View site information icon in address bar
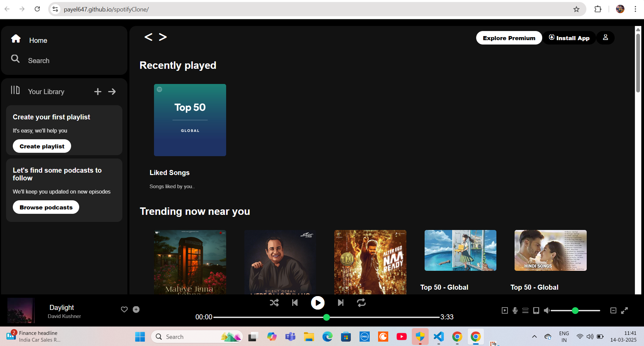 click(x=55, y=9)
